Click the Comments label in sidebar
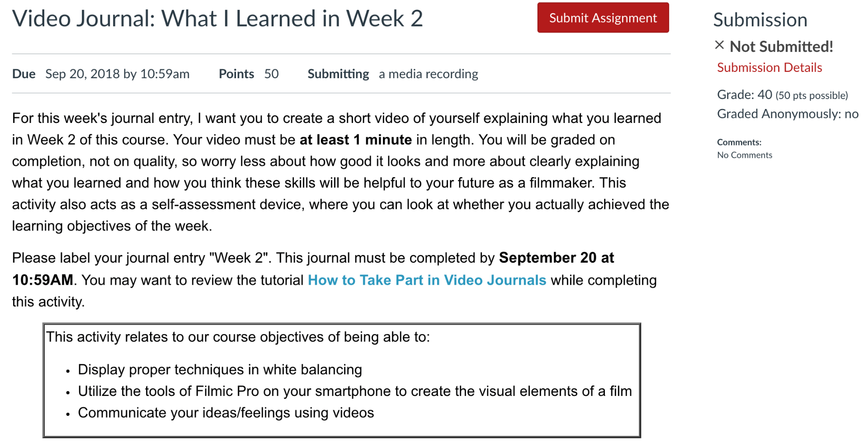 coord(739,142)
